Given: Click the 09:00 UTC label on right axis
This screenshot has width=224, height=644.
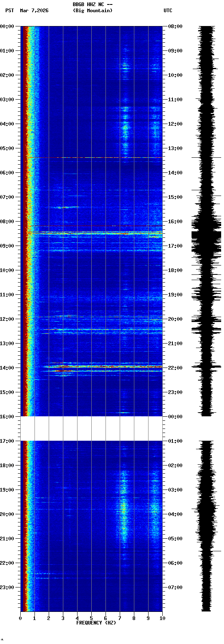Looking at the screenshot, I should tap(175, 51).
